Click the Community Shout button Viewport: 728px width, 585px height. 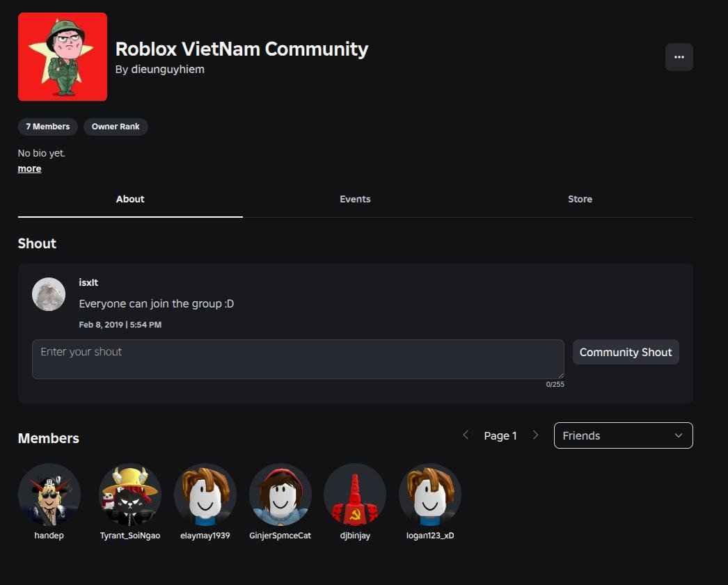click(626, 352)
